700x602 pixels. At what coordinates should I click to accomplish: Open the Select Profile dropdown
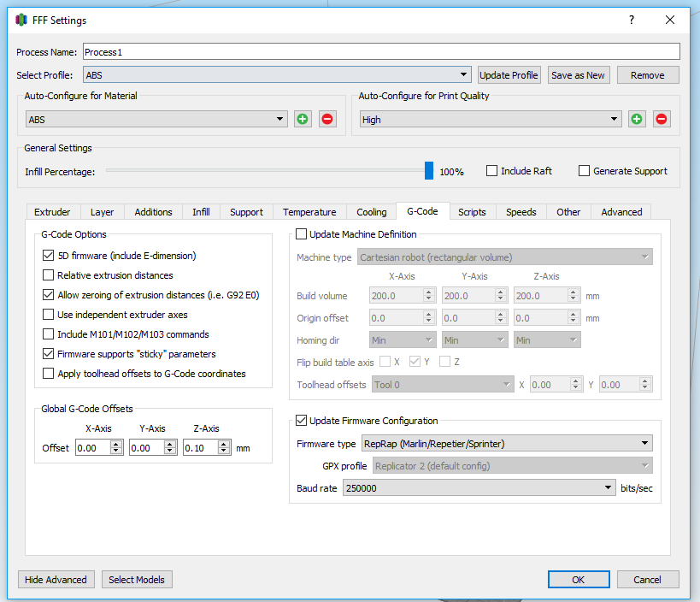pyautogui.click(x=277, y=75)
